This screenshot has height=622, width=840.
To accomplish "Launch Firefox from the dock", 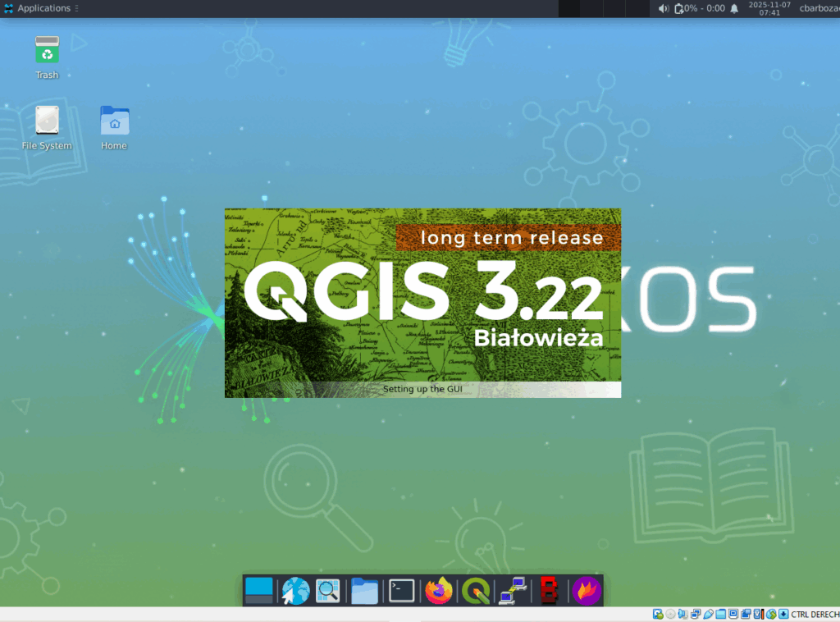I will point(440,591).
